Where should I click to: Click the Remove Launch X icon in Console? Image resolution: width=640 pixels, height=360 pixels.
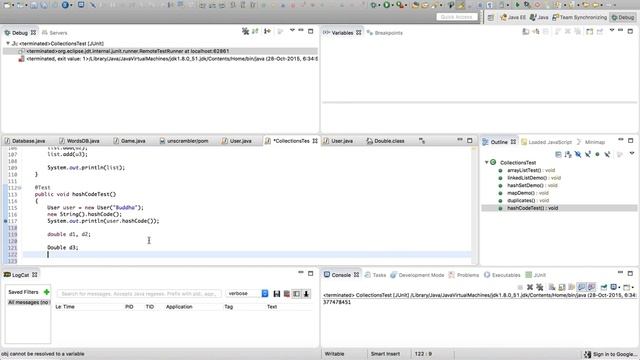click(x=530, y=287)
